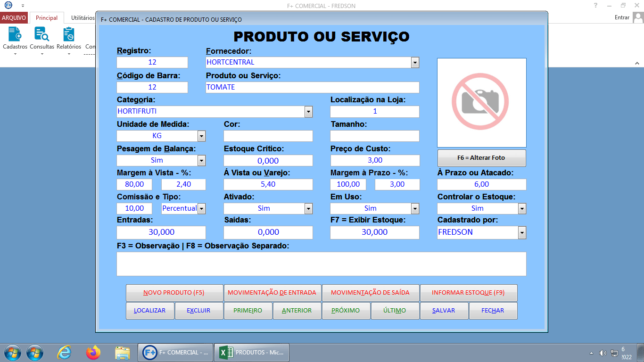
Task: Select the Utilitários ribbon tab
Action: pyautogui.click(x=83, y=18)
